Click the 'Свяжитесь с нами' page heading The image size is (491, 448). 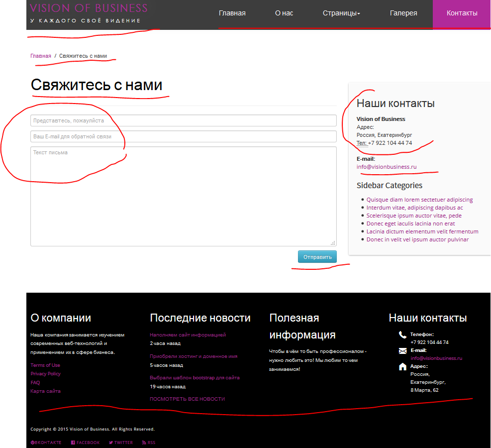97,85
